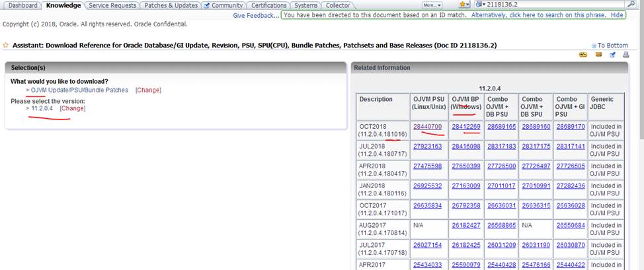Open patch 26182425 link
The width and height of the screenshot is (644, 270).
[x=466, y=244]
